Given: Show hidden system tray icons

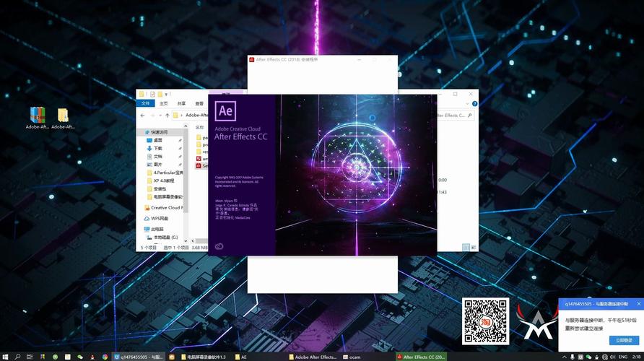Looking at the screenshot, I should 565,357.
